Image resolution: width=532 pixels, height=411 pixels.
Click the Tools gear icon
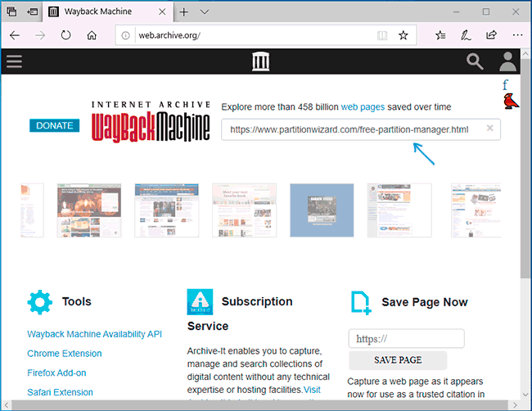[40, 302]
